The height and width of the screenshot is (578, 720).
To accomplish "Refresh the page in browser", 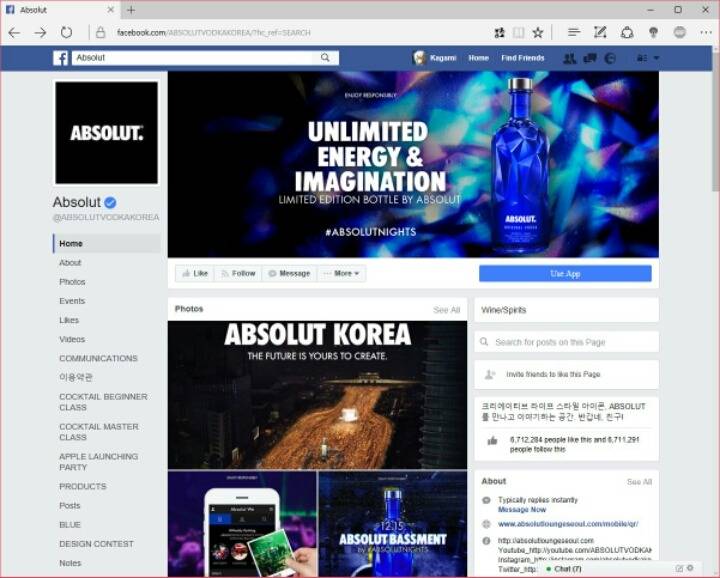I will (67, 32).
